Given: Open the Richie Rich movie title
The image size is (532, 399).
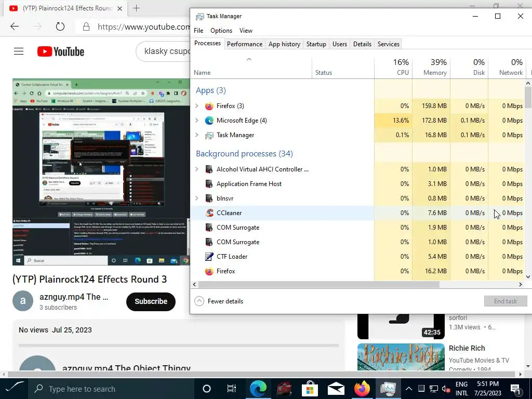Looking at the screenshot, I should (x=467, y=348).
